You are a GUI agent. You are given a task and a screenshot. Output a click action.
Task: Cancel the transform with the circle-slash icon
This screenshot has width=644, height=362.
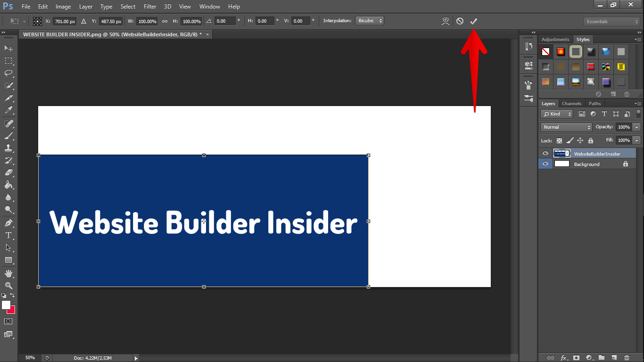coord(460,21)
